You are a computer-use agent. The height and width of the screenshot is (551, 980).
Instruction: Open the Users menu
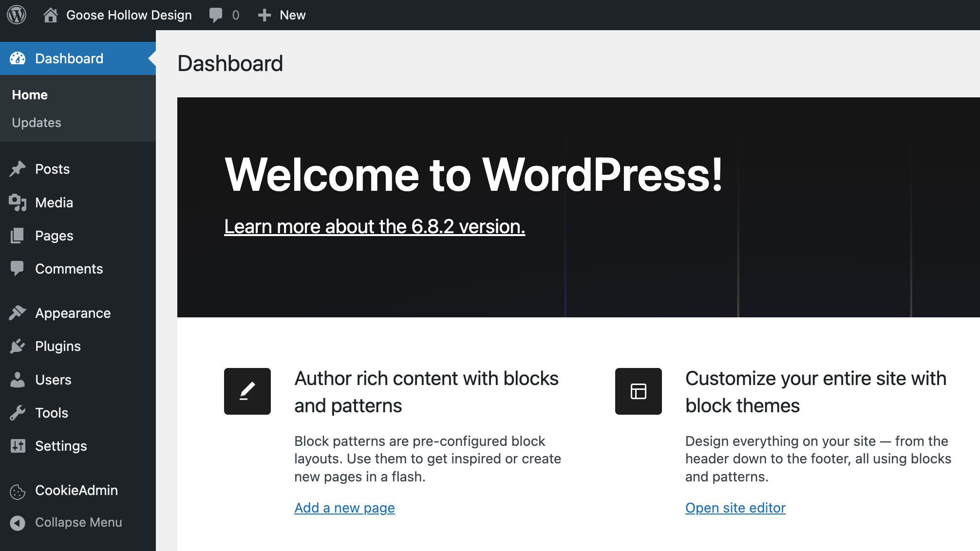(x=53, y=380)
